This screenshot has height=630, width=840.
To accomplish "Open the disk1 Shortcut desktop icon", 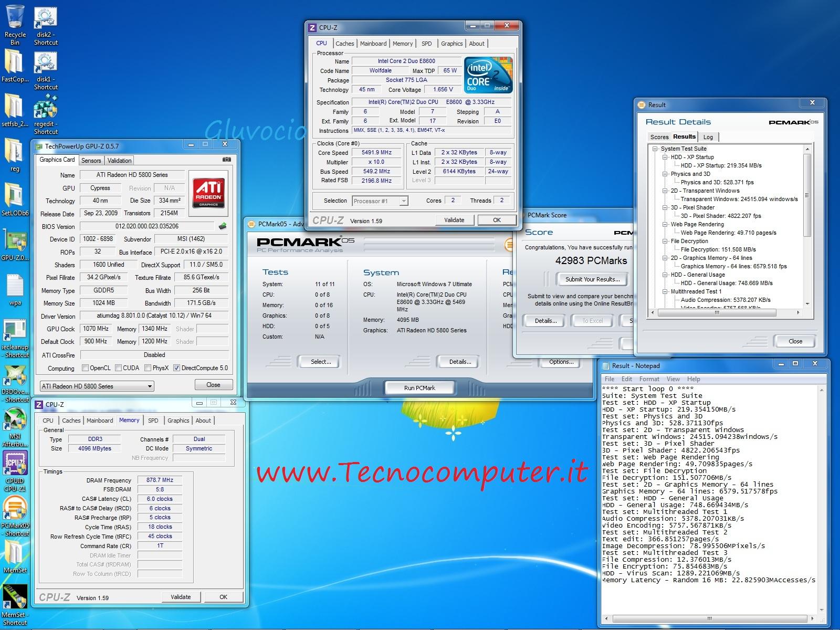I will tap(46, 71).
